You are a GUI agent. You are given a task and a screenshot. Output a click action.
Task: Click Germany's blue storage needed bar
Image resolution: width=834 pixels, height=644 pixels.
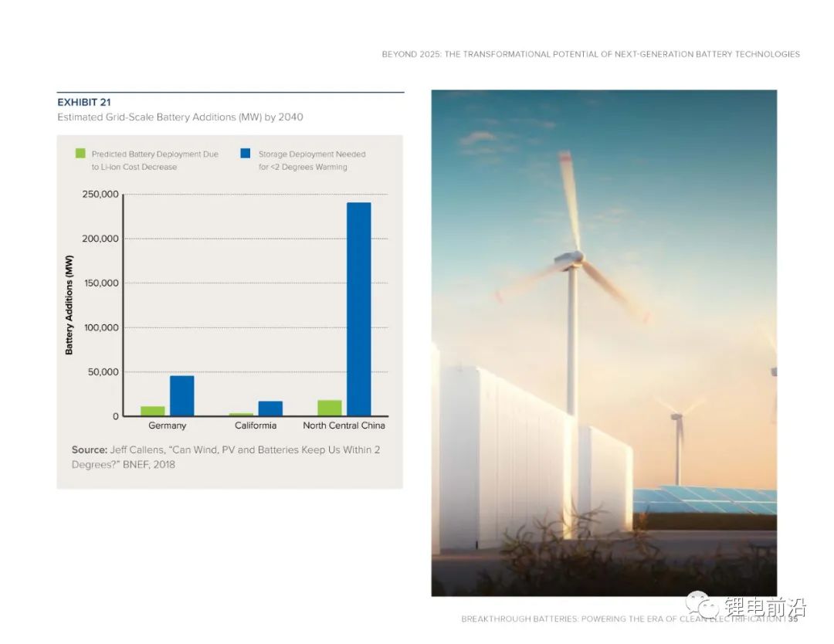(182, 395)
